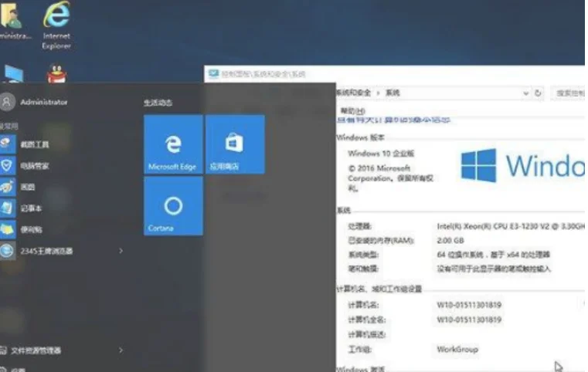Click the 计算机描述 label
The image size is (588, 372).
(367, 334)
